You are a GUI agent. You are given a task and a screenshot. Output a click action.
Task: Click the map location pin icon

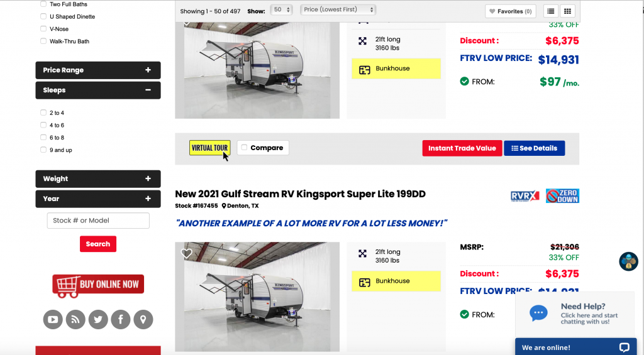143,320
